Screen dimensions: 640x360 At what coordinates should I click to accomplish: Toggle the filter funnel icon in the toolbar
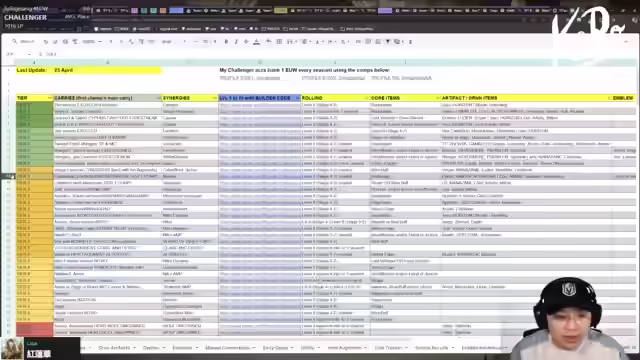click(387, 42)
